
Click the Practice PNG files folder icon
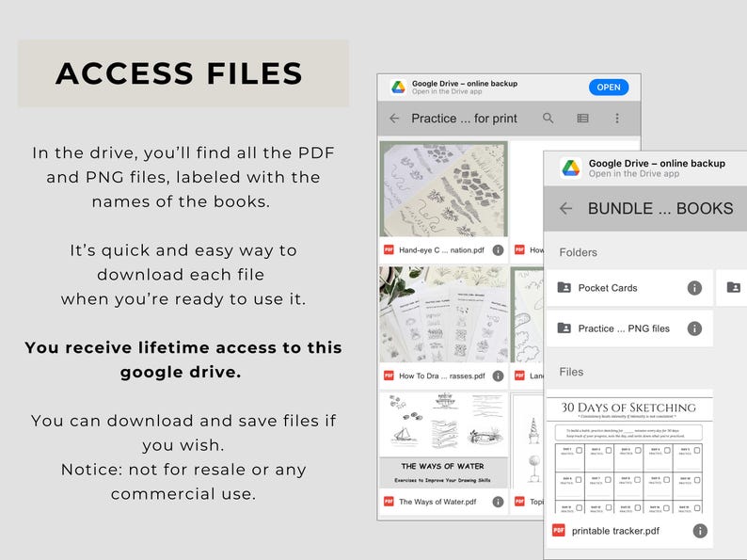564,328
